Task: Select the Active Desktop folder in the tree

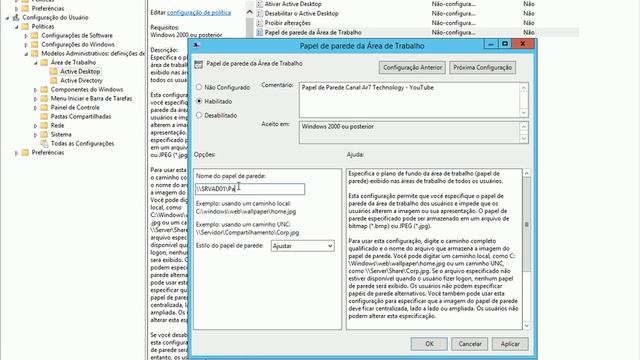Action: click(x=80, y=71)
